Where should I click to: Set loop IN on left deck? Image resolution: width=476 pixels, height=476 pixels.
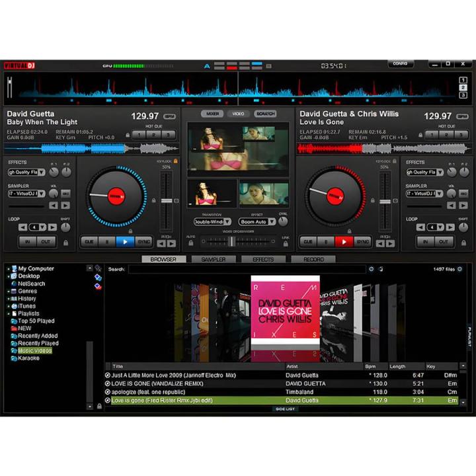[28, 242]
